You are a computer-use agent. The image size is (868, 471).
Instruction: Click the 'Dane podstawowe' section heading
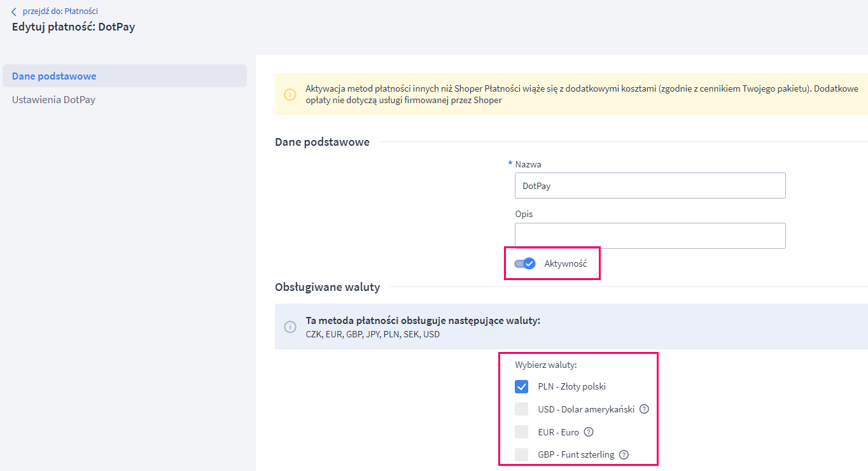(322, 142)
